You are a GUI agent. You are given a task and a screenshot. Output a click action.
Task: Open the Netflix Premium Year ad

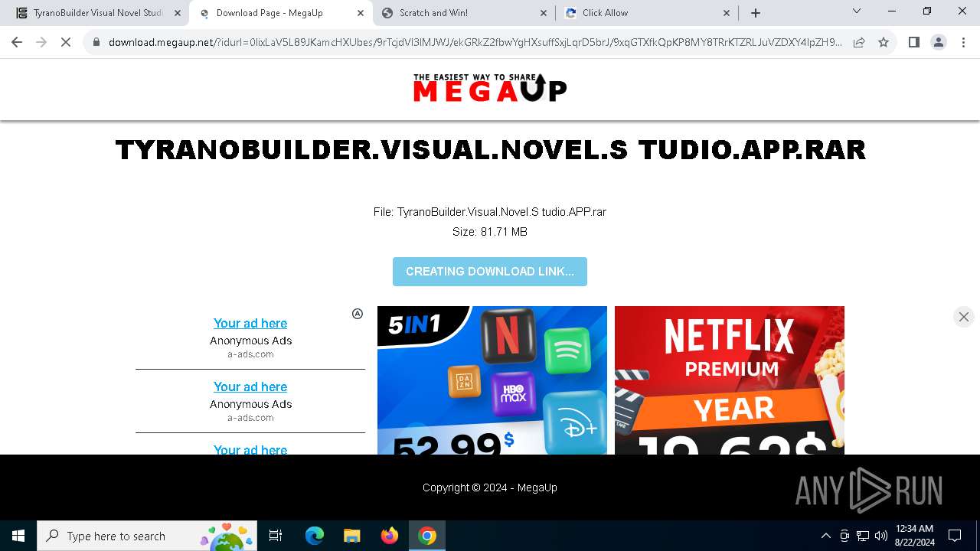coord(730,380)
